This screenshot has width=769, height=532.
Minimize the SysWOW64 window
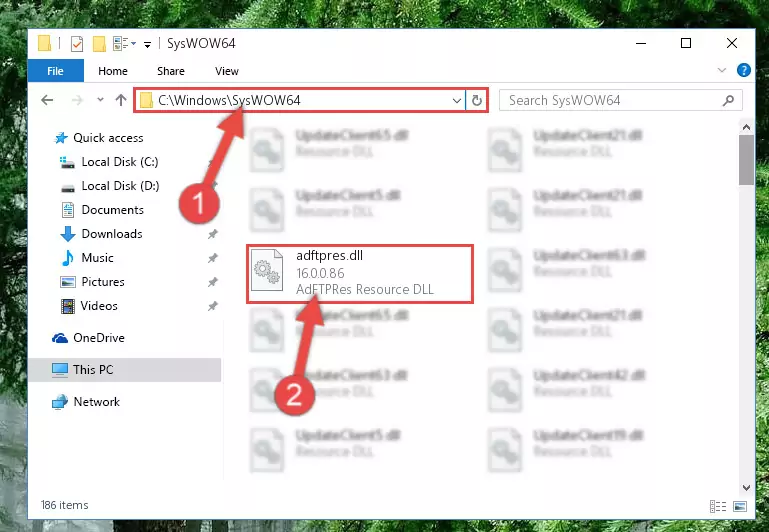pyautogui.click(x=641, y=44)
